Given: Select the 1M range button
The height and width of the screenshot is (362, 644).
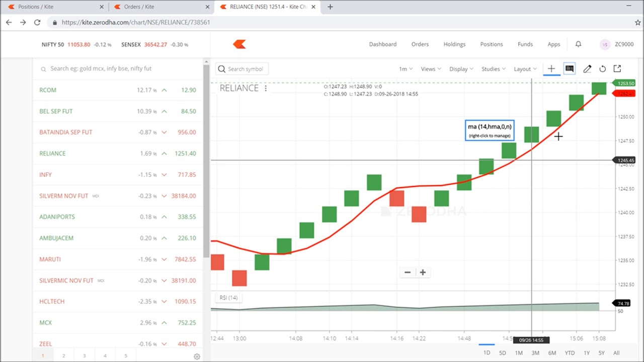Looking at the screenshot, I should (519, 353).
